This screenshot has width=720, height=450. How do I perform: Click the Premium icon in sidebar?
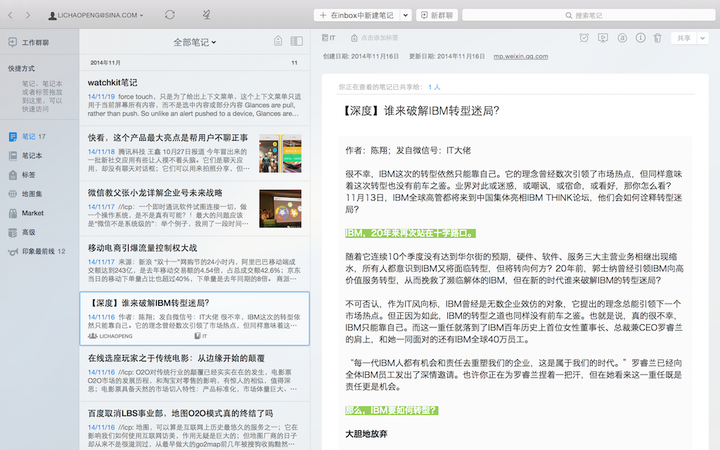[13, 232]
